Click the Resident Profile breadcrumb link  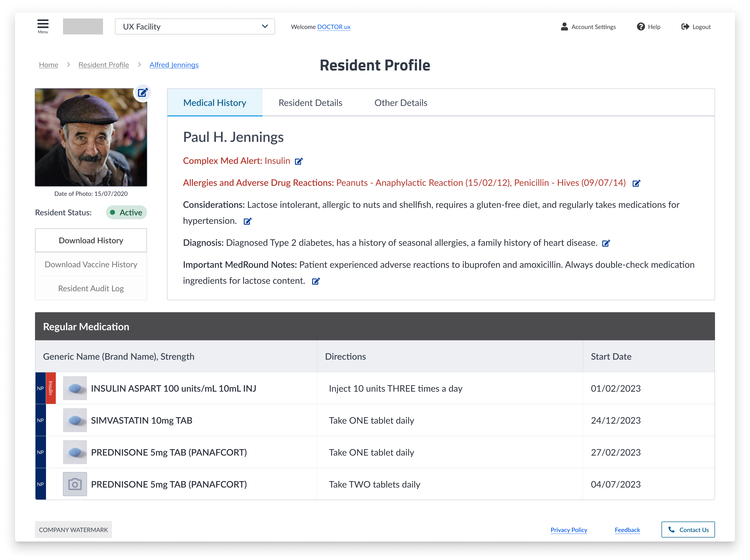[104, 65]
